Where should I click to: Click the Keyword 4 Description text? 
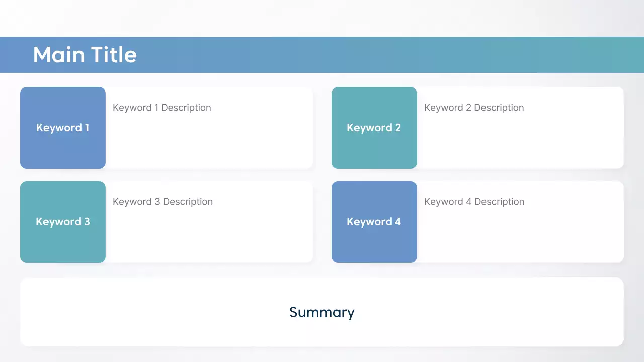474,202
